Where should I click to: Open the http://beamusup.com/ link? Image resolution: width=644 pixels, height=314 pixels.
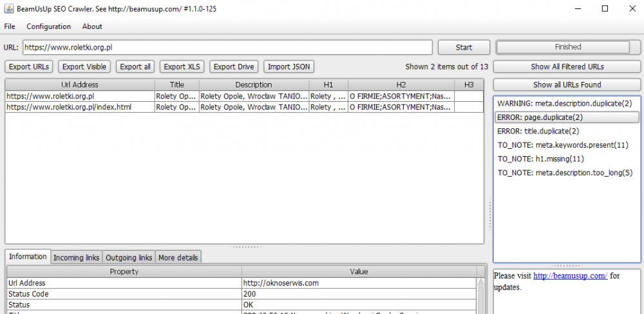[570, 276]
